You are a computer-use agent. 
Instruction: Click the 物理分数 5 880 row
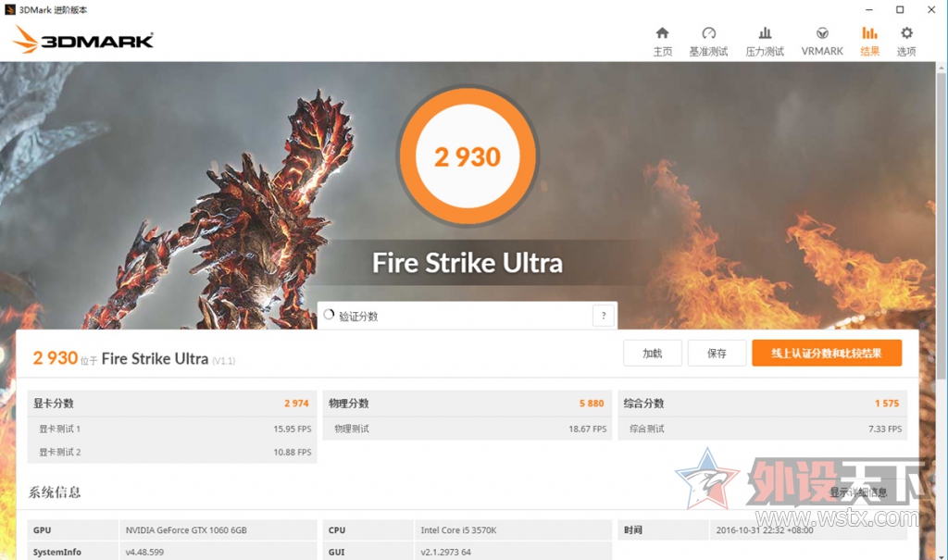[467, 404]
